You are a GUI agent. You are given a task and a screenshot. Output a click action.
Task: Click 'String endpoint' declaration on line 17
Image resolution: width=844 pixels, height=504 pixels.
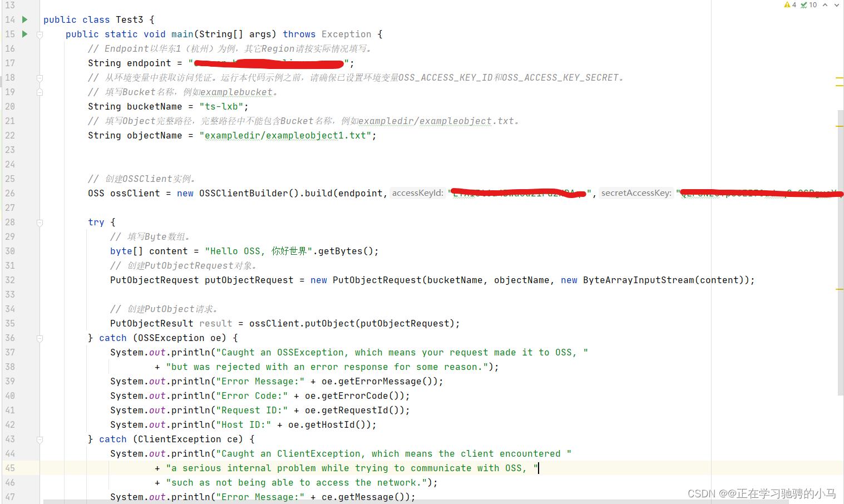pyautogui.click(x=130, y=63)
